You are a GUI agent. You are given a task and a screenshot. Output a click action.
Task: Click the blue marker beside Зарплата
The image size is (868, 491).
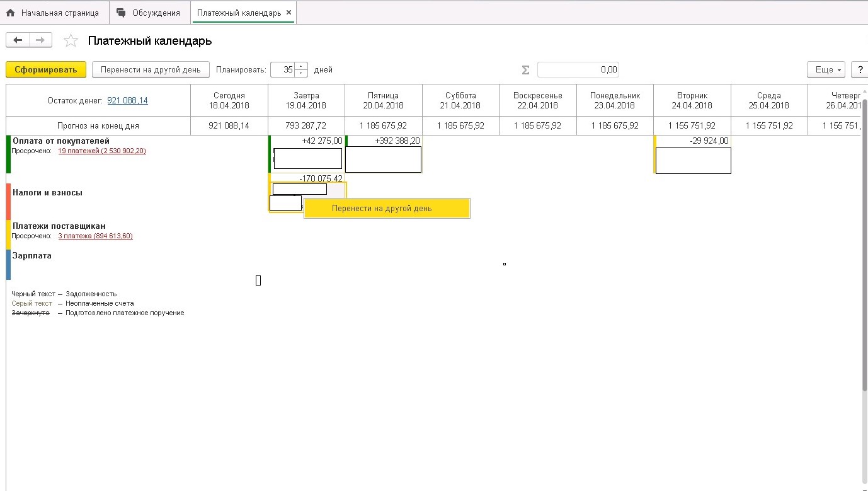click(x=8, y=264)
